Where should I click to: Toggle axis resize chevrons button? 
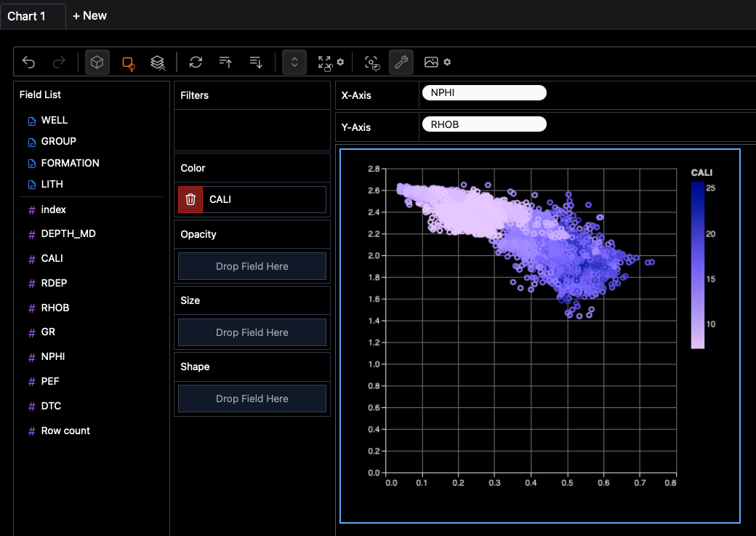click(294, 63)
